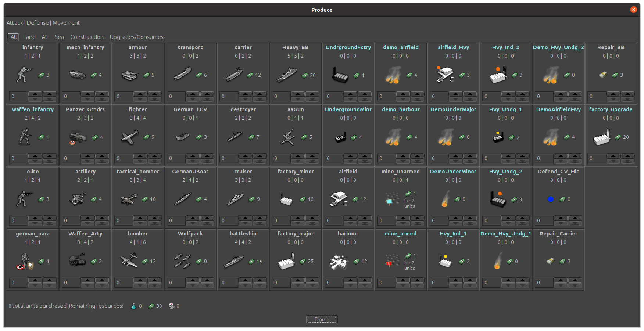Click the factory_upgrade icon
The height and width of the screenshot is (331, 644).
coord(602,137)
